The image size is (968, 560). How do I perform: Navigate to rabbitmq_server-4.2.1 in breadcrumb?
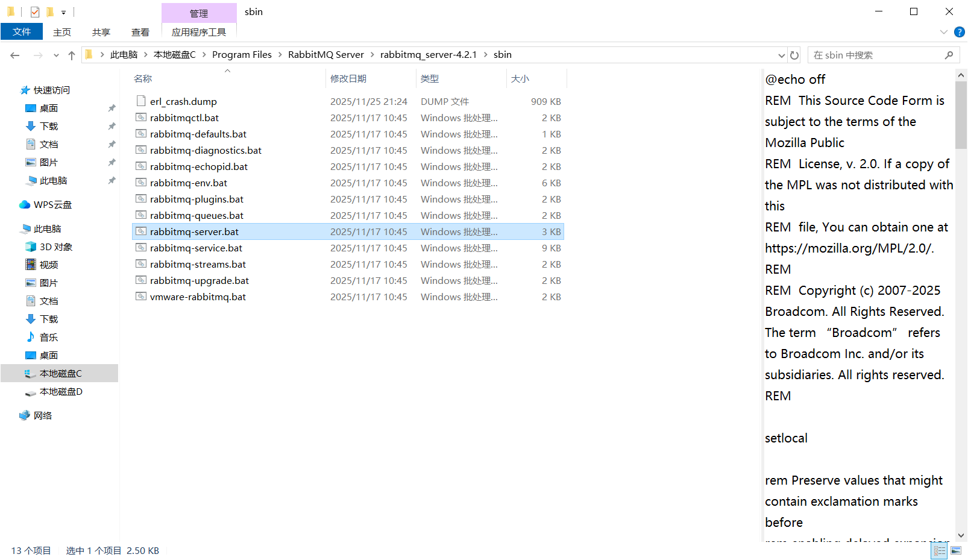[x=429, y=55]
